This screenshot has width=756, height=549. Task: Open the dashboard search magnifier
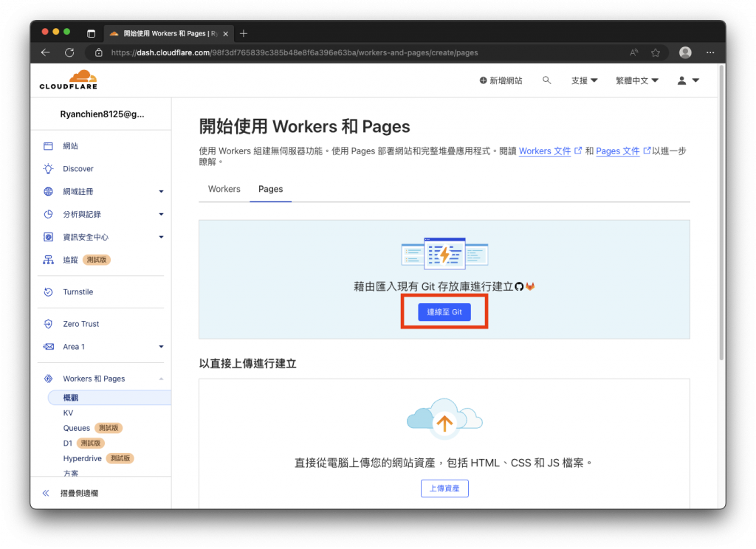pos(546,80)
